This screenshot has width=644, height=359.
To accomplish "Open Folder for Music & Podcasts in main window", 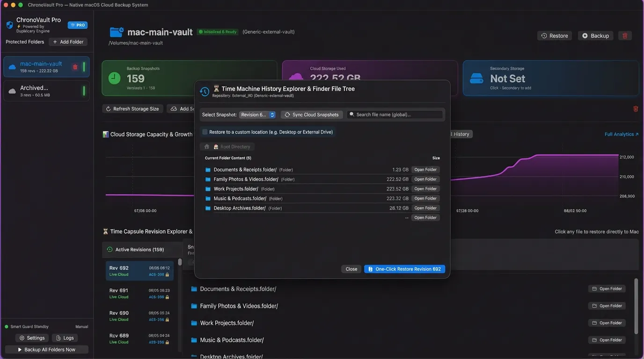I will click(607, 340).
